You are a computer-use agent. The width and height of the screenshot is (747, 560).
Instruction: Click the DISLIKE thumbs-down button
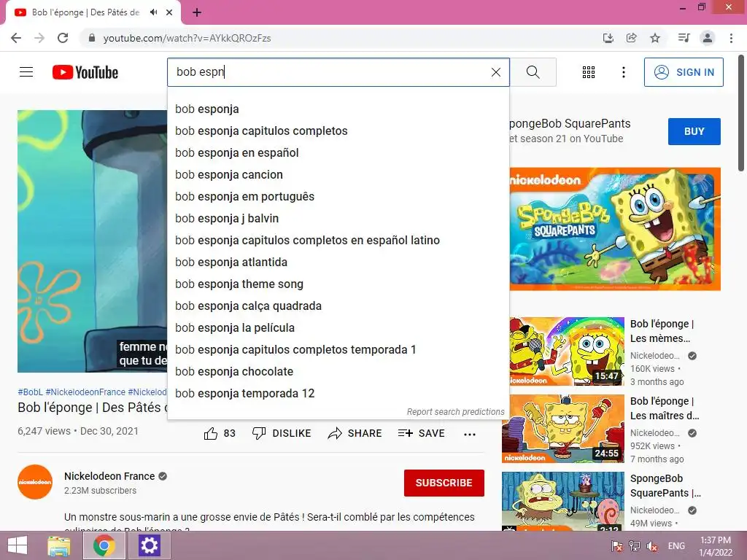(282, 433)
